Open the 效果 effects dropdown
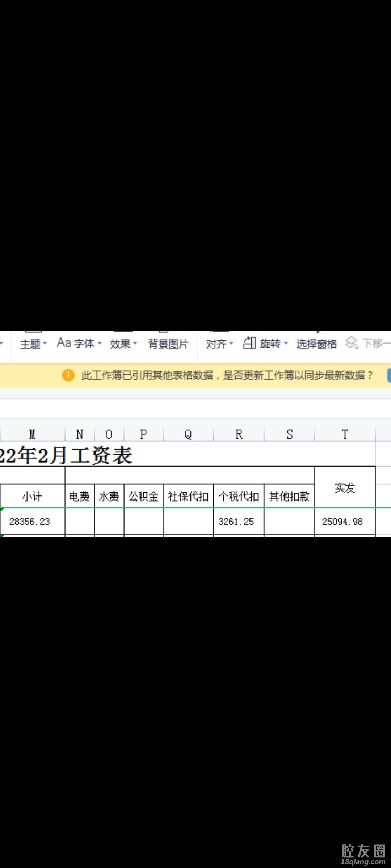Image resolution: width=391 pixels, height=868 pixels. [x=123, y=343]
